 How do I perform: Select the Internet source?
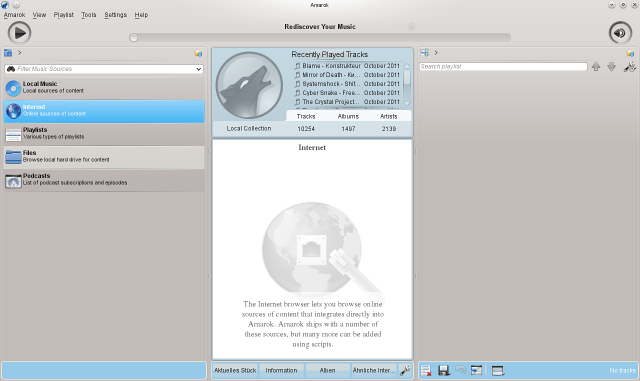(104, 111)
